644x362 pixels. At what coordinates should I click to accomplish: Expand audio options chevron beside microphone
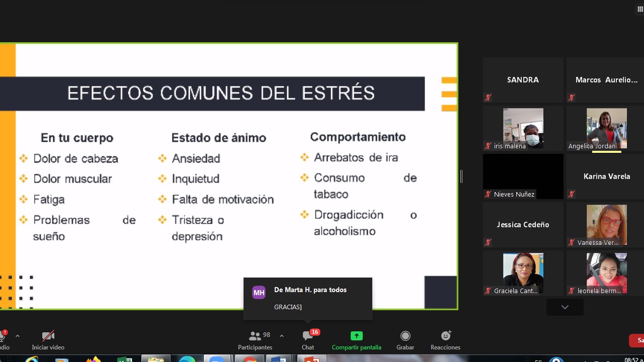[18, 336]
